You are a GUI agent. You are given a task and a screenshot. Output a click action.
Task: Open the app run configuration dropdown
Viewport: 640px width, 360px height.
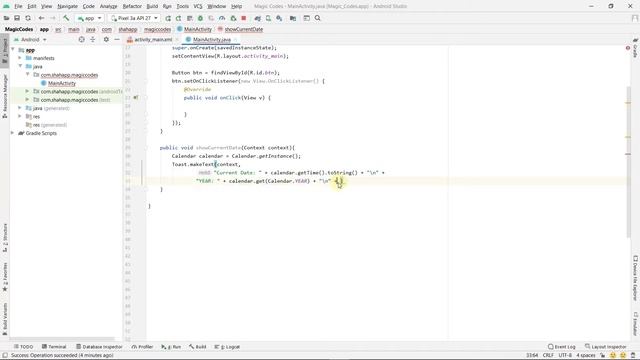click(89, 18)
